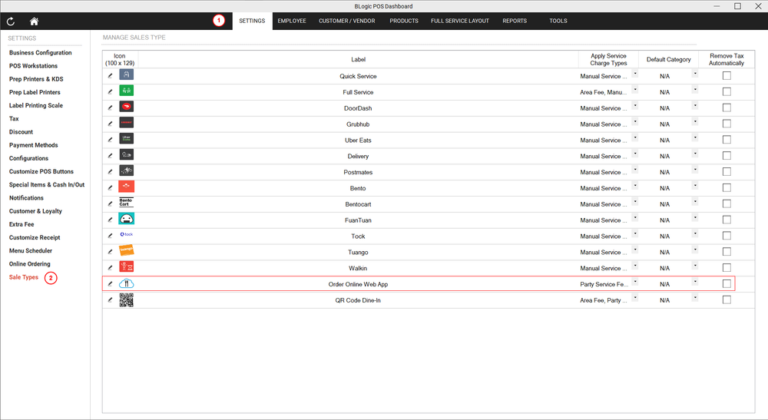Expand Default Category for Tuango
Screen dimensions: 768x420
point(695,250)
